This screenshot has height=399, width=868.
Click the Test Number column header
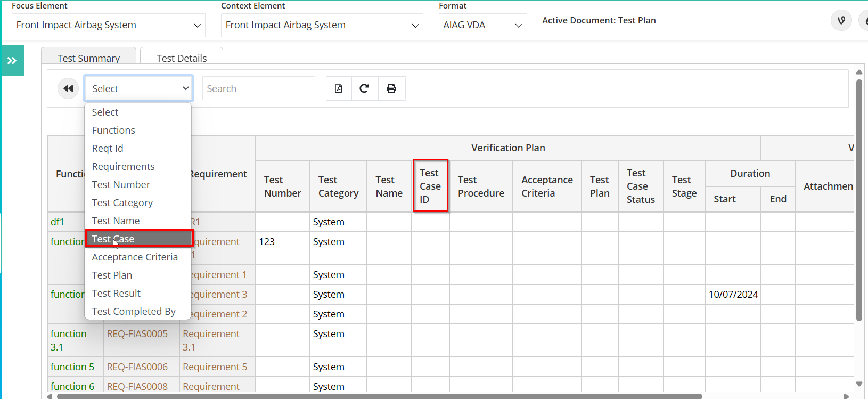click(x=283, y=186)
